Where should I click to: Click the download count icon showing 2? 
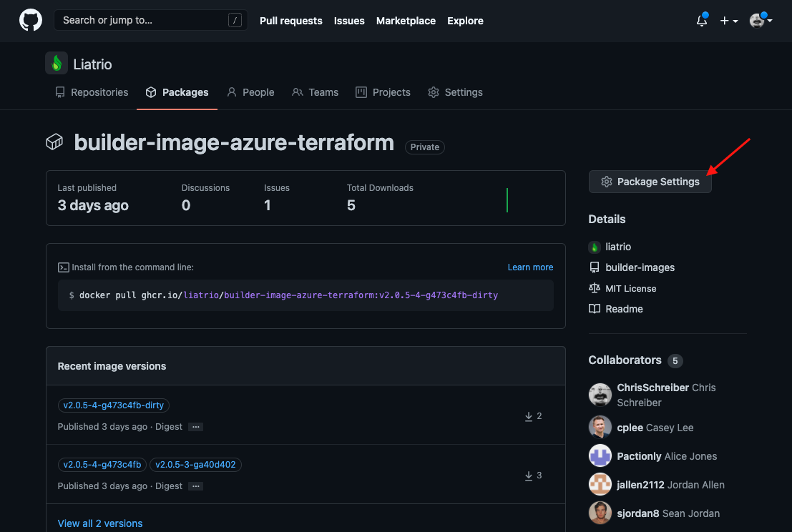(x=528, y=416)
